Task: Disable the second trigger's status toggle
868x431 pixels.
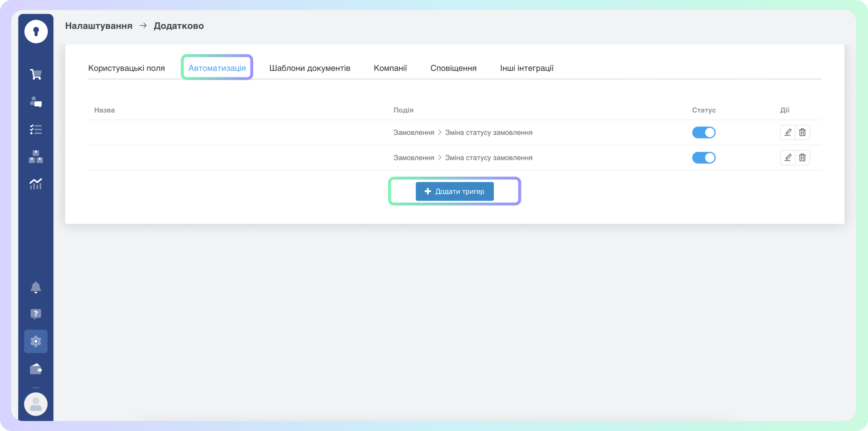Action: pyautogui.click(x=704, y=158)
